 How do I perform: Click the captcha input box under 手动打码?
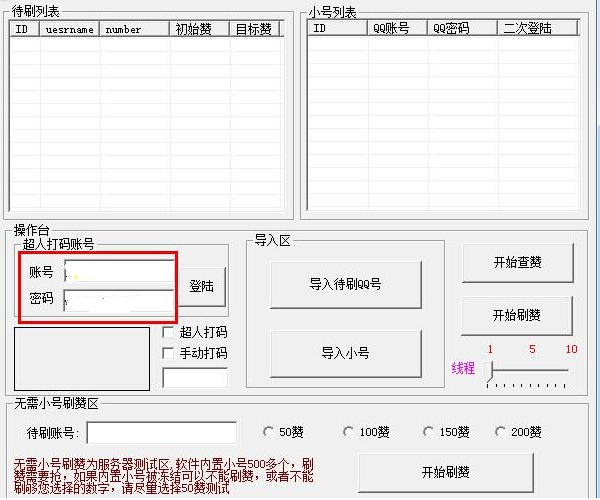[195, 378]
